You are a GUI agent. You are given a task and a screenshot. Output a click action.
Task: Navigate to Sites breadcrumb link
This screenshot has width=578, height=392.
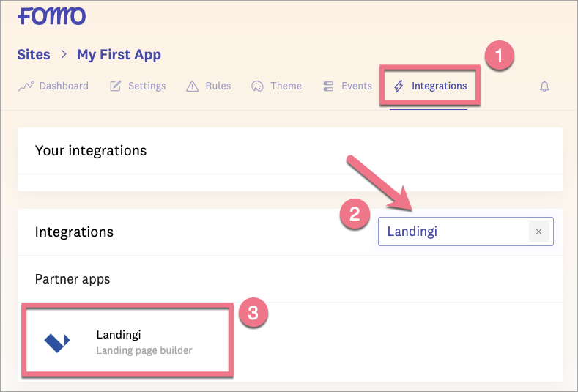[x=34, y=55]
